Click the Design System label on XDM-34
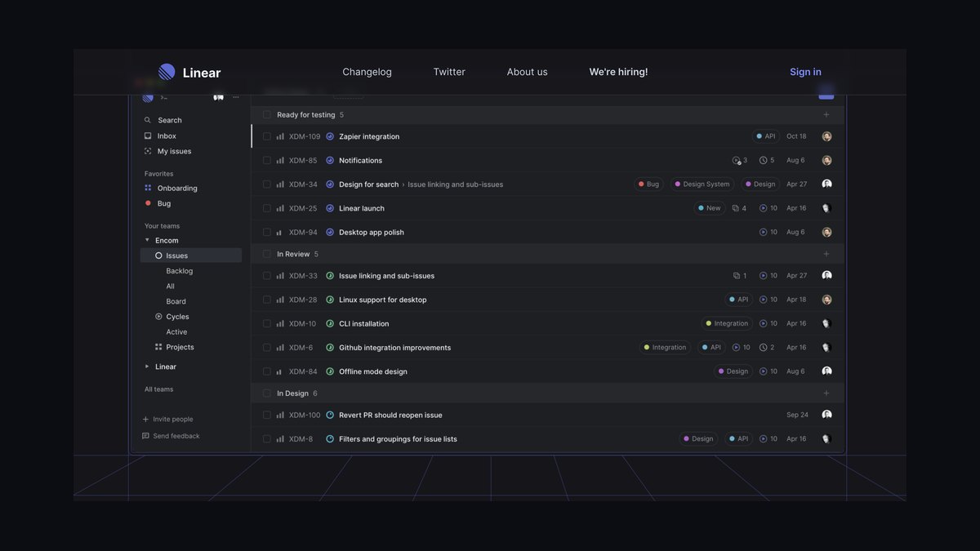This screenshot has width=980, height=551. point(702,184)
